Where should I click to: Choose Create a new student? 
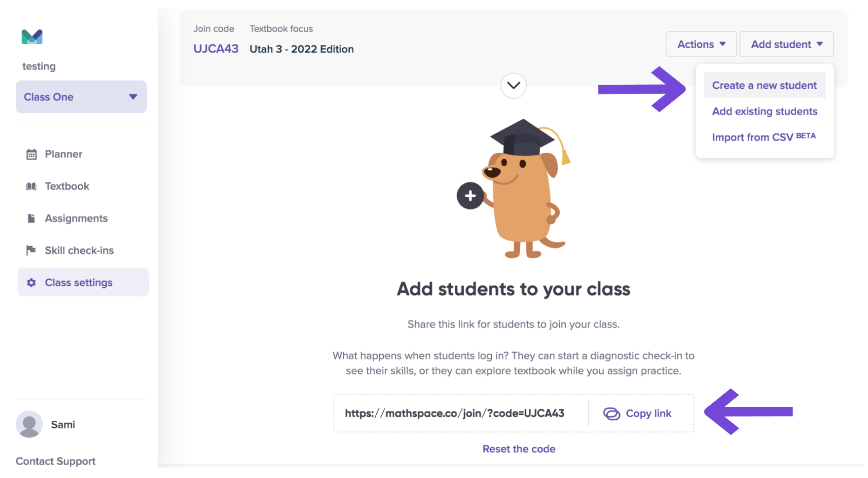[x=764, y=85]
